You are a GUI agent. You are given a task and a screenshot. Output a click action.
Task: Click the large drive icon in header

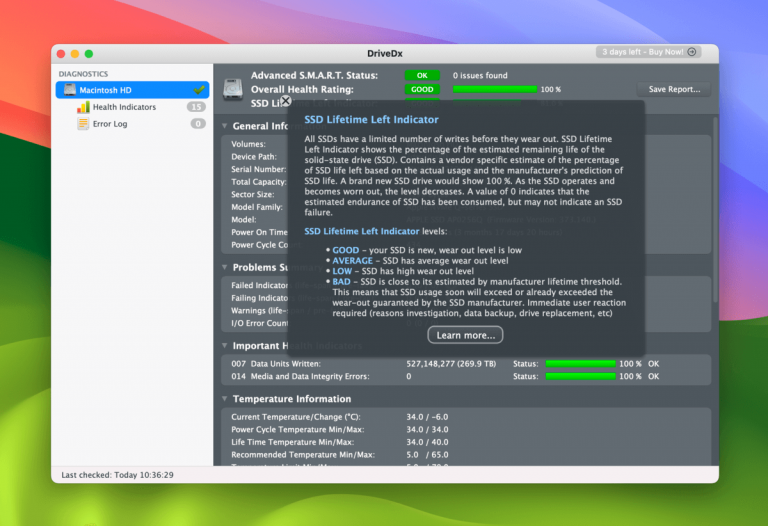[233, 88]
